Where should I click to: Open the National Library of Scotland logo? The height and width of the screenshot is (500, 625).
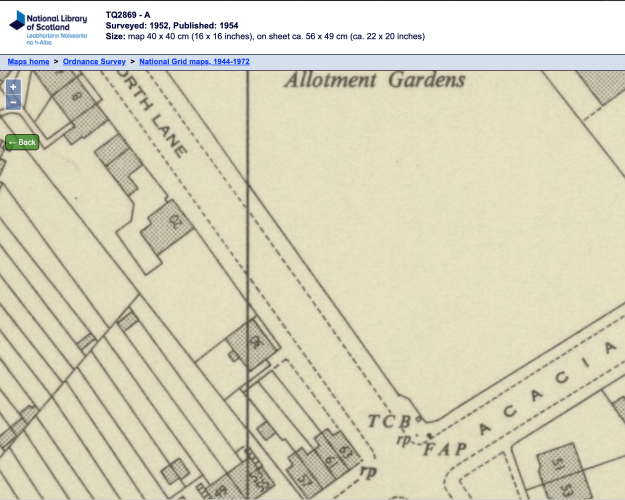pos(50,27)
